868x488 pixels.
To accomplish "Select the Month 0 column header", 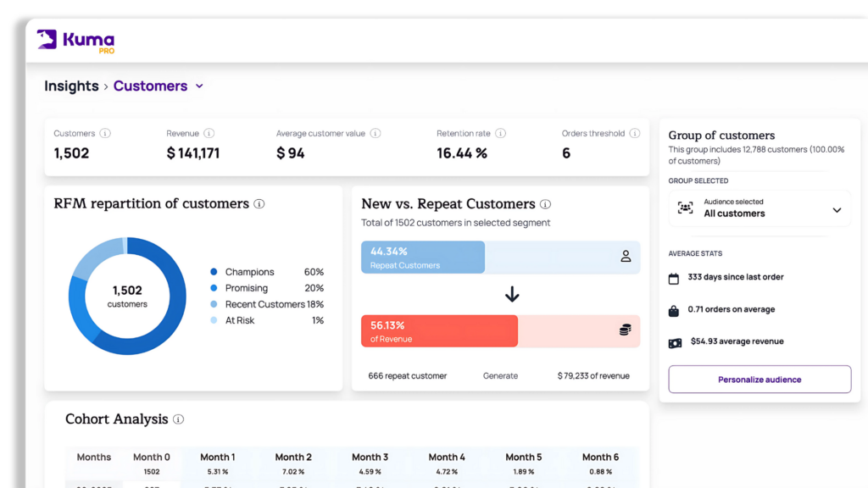I will click(151, 457).
